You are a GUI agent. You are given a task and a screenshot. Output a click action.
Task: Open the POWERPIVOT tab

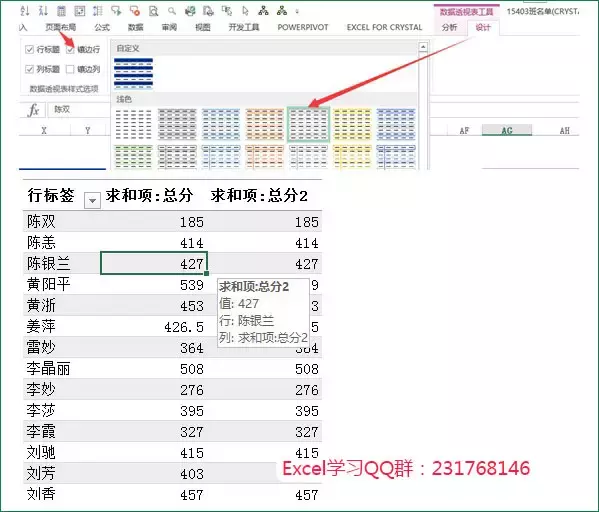[303, 27]
